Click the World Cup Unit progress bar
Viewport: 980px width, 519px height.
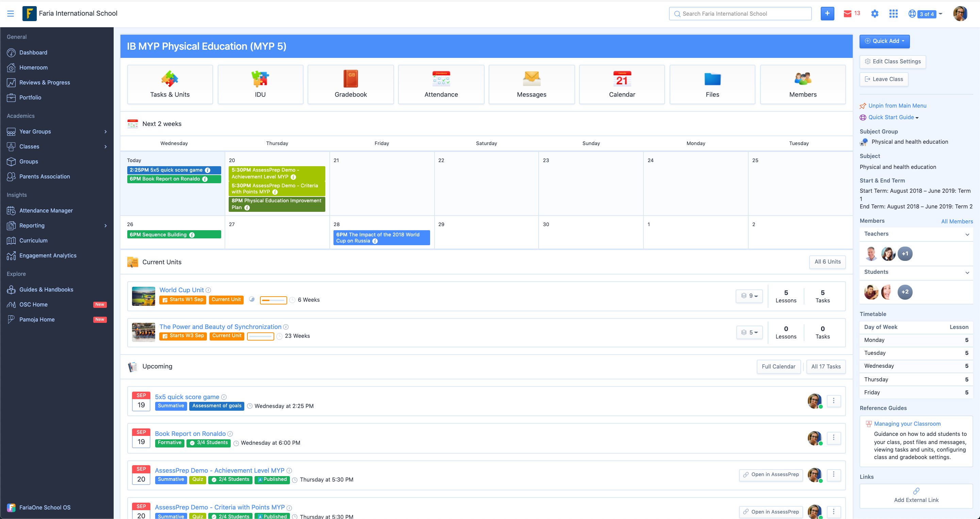coord(273,300)
